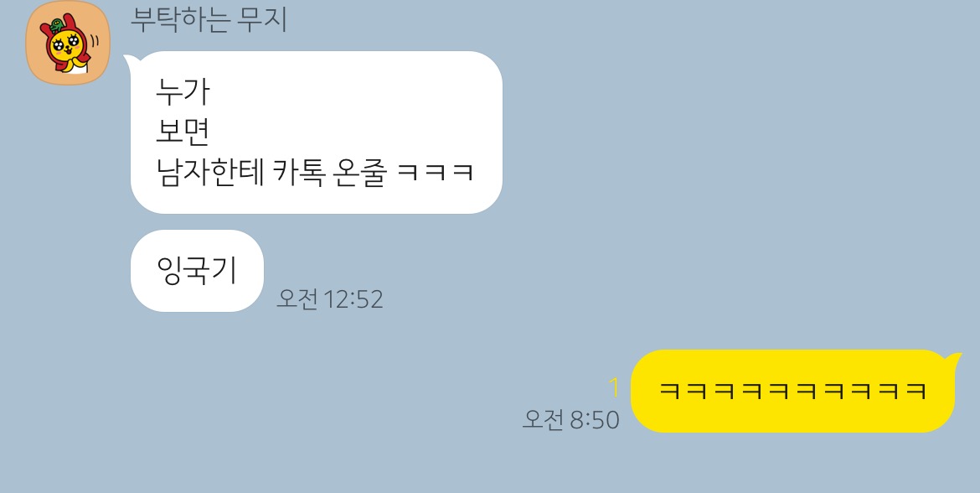The width and height of the screenshot is (980, 493).
Task: Select the white bubble starting with 누가
Action: (317, 132)
